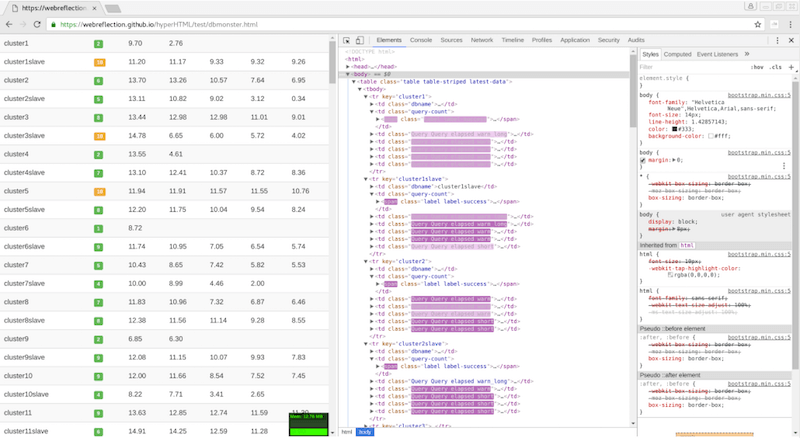Open the Sources tab
Image resolution: width=800 pixels, height=438 pixels.
coord(452,40)
